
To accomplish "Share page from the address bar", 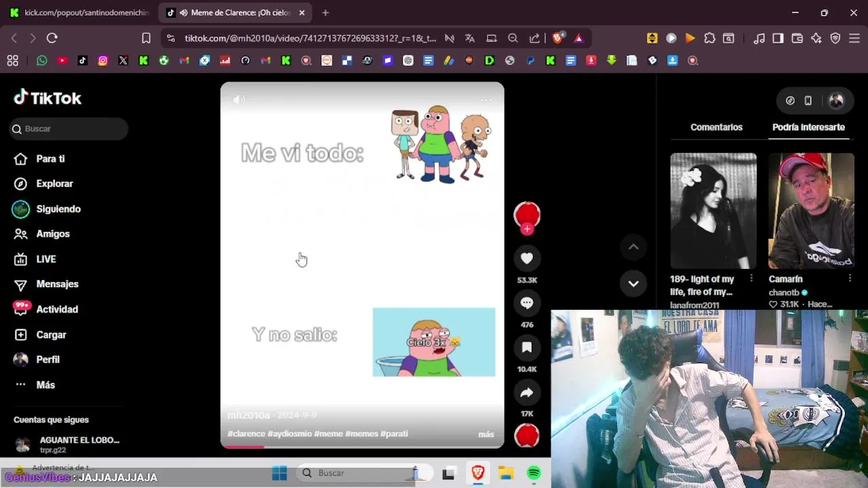I will coord(534,39).
